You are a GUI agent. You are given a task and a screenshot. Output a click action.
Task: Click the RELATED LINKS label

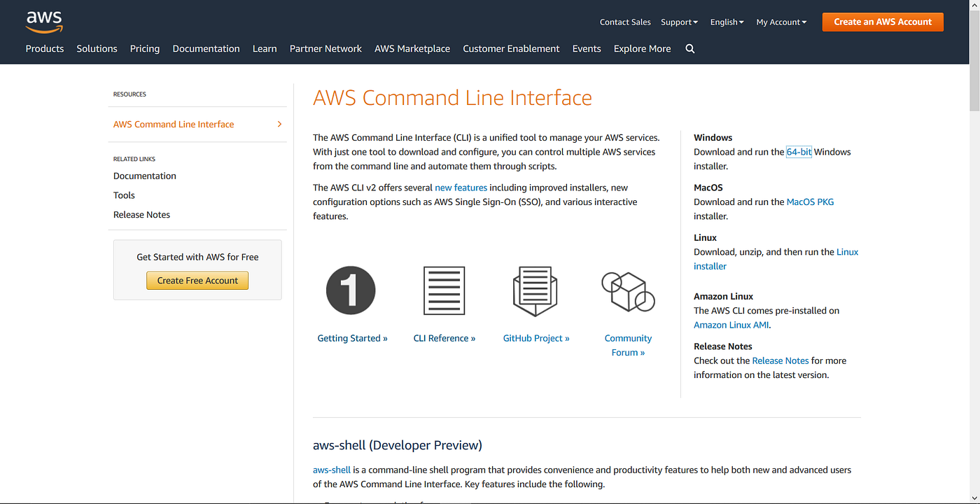tap(134, 159)
